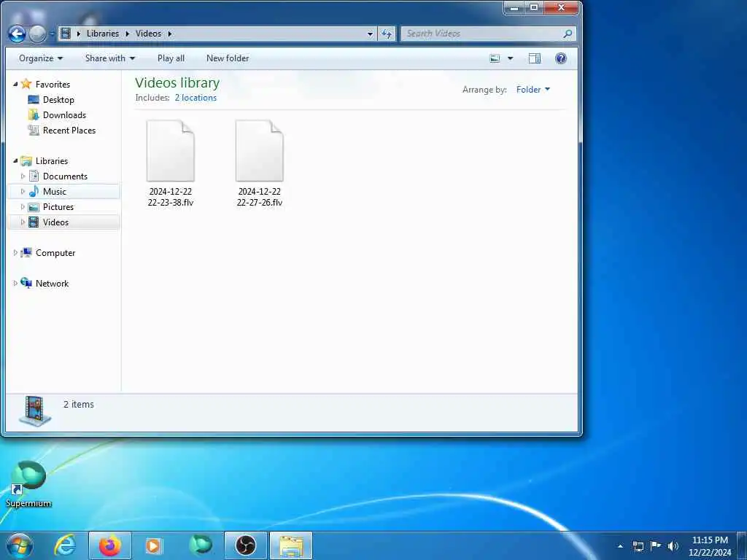Click the grayed Forward arrow button
This screenshot has height=560, width=747.
(x=38, y=34)
